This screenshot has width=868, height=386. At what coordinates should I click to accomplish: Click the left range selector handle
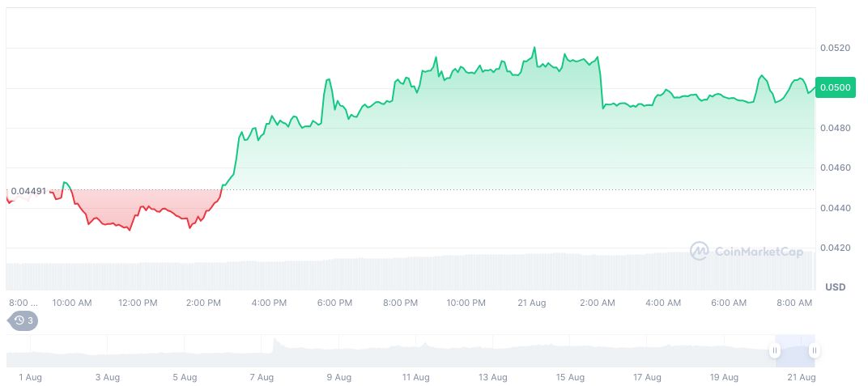(x=775, y=350)
